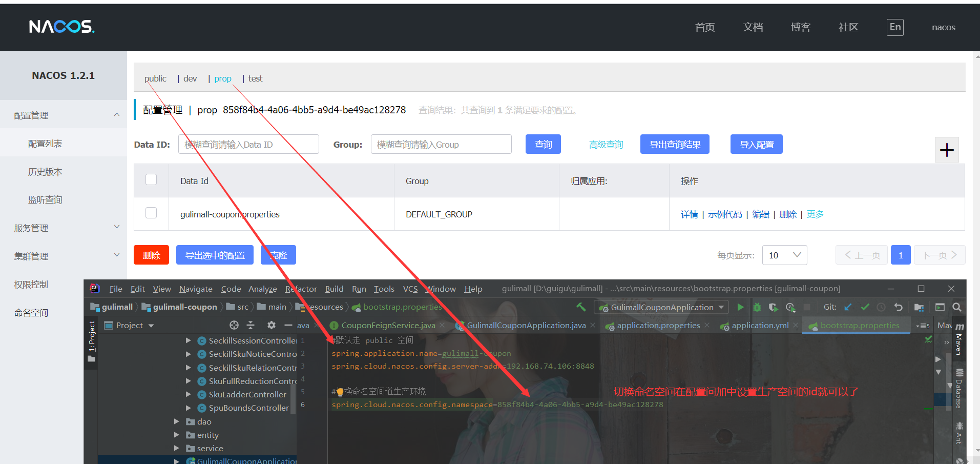Open the File menu in IDE

[116, 289]
